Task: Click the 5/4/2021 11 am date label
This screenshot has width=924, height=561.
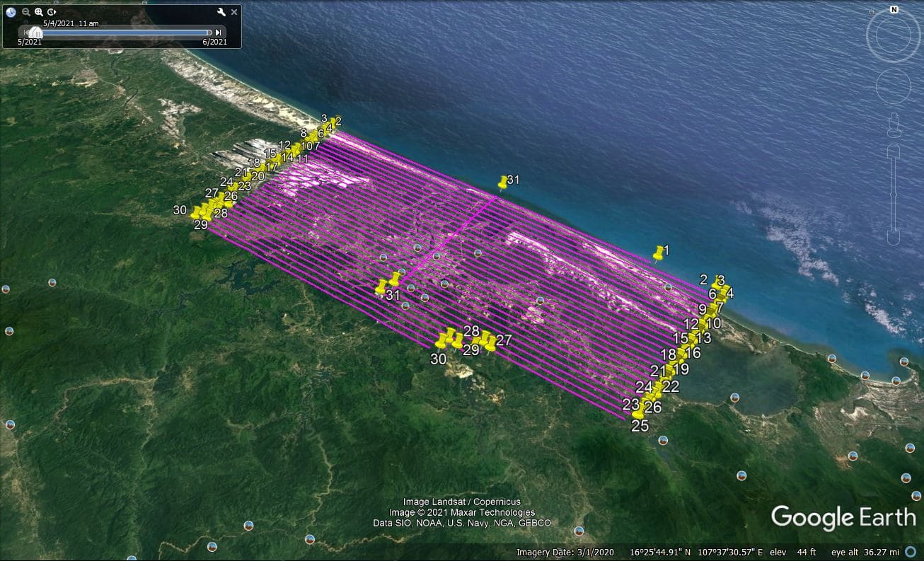Action: [x=71, y=23]
